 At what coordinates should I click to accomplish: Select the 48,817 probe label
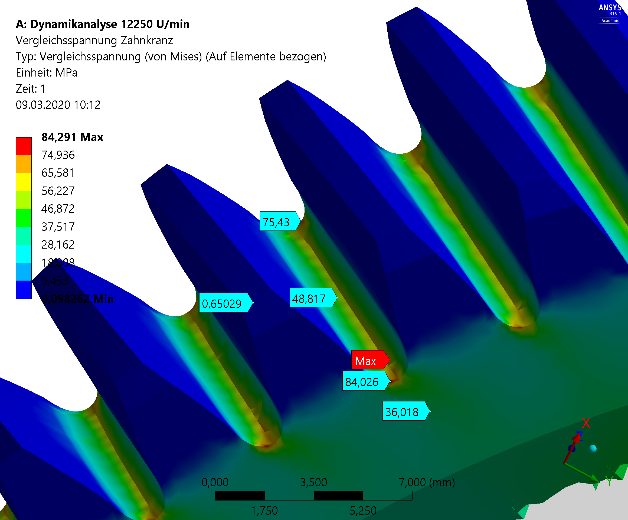[310, 298]
